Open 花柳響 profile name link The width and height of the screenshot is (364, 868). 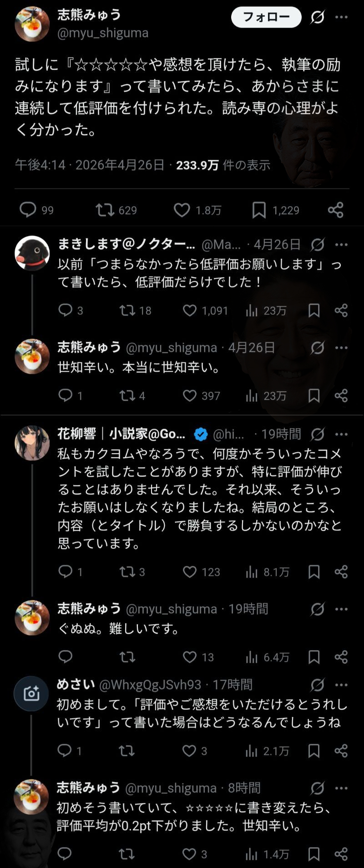click(x=121, y=434)
